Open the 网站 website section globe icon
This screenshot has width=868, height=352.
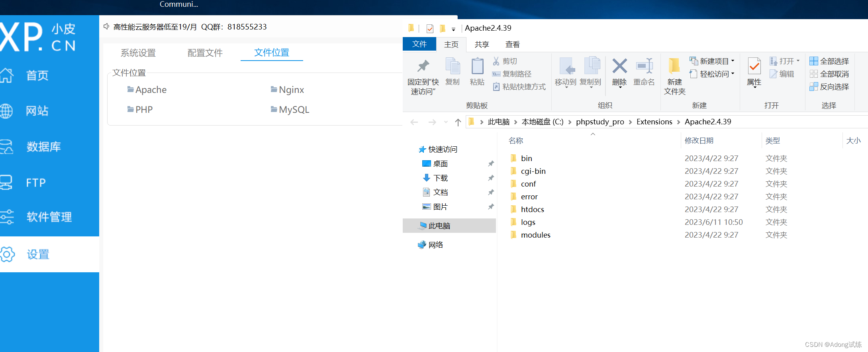click(6, 111)
